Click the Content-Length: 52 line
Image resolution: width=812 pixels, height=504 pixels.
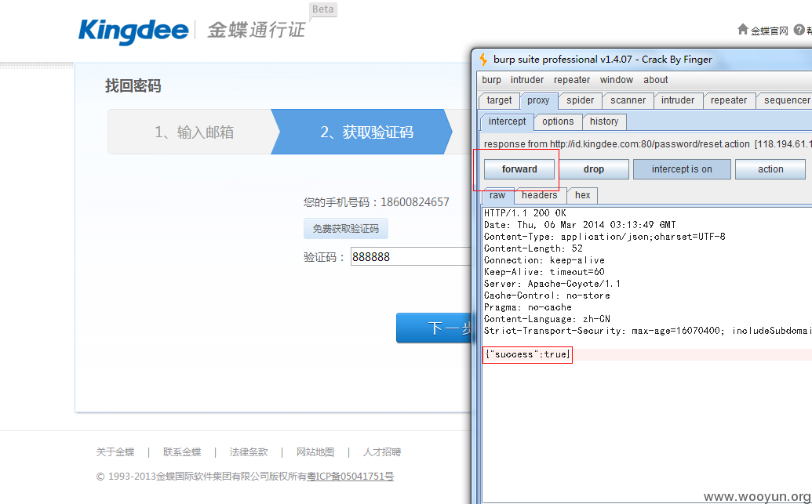coord(533,248)
